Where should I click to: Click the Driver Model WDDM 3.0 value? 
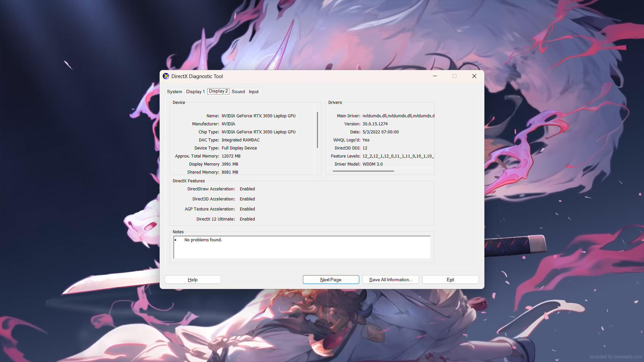pos(372,164)
